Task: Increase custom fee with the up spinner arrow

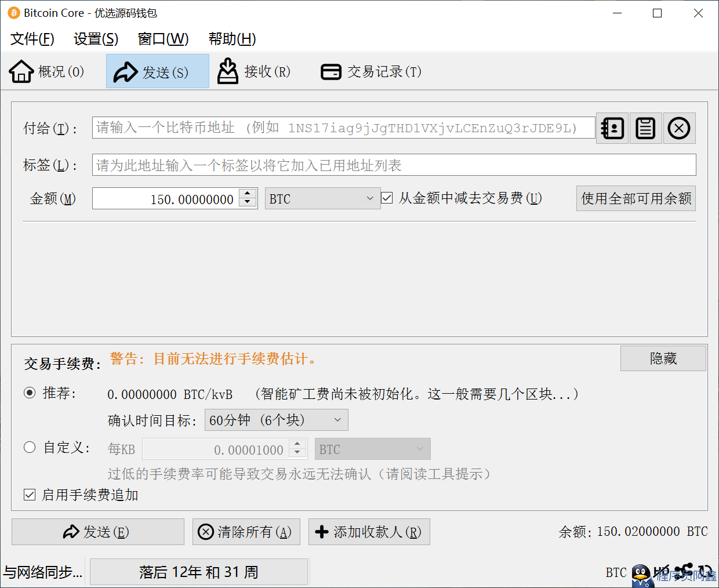Action: coord(297,444)
